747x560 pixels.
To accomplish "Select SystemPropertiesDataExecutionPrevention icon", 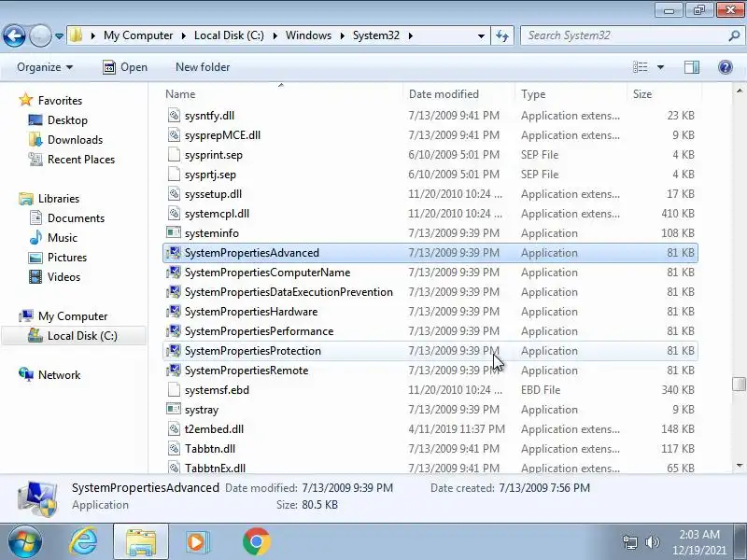I will pyautogui.click(x=174, y=291).
